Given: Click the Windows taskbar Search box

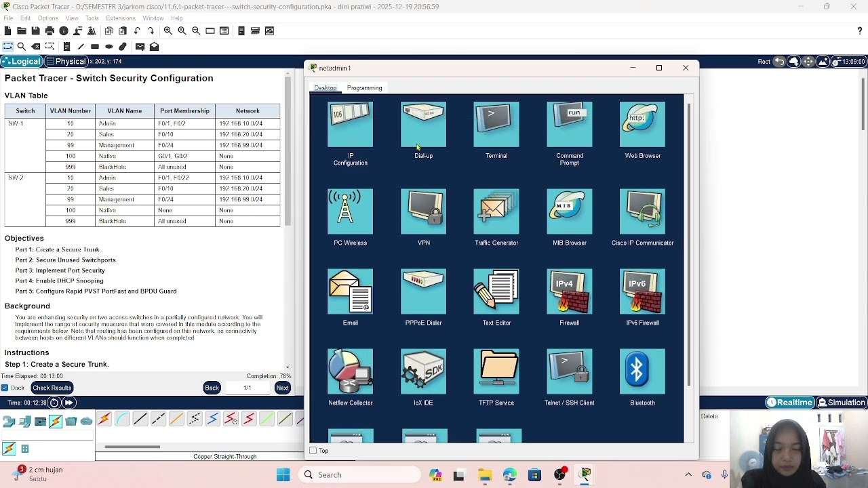Looking at the screenshot, I should [x=359, y=474].
